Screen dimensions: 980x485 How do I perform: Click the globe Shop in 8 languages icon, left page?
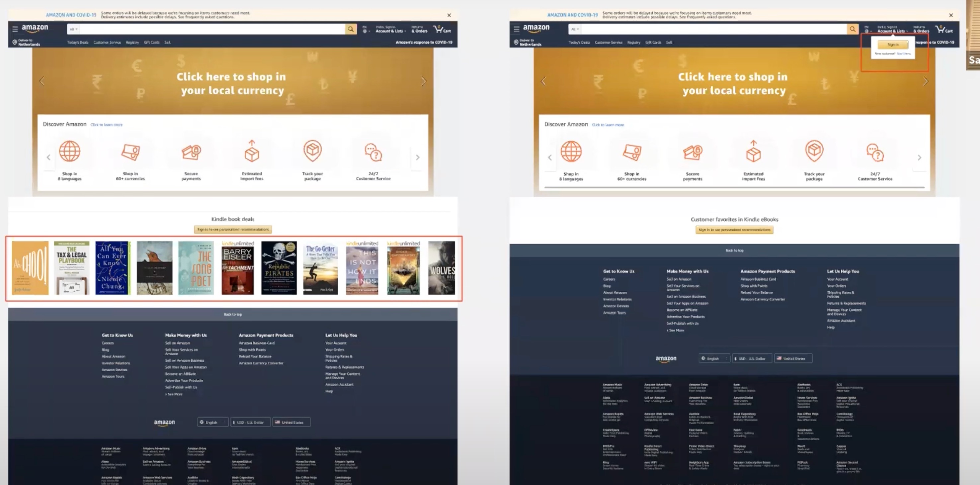click(70, 151)
